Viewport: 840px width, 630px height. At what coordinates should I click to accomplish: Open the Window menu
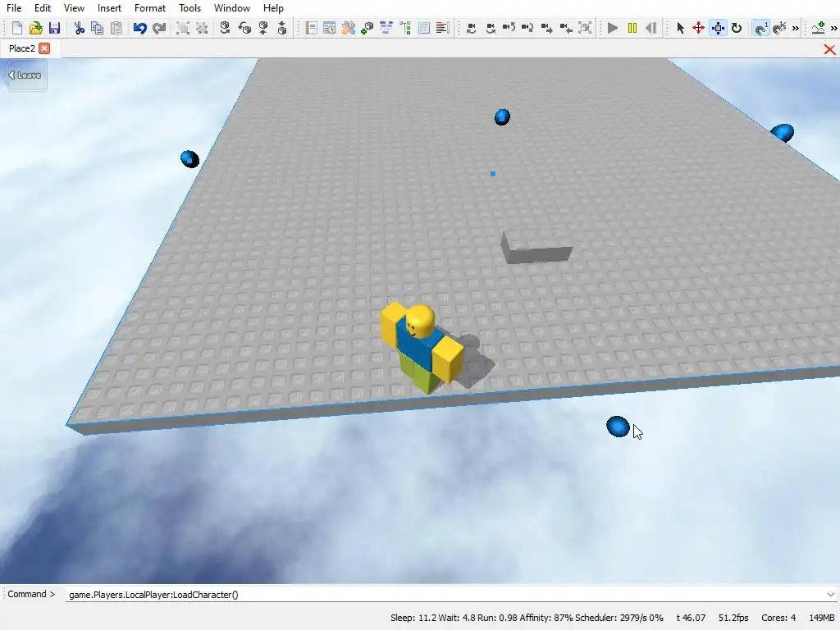[x=232, y=8]
